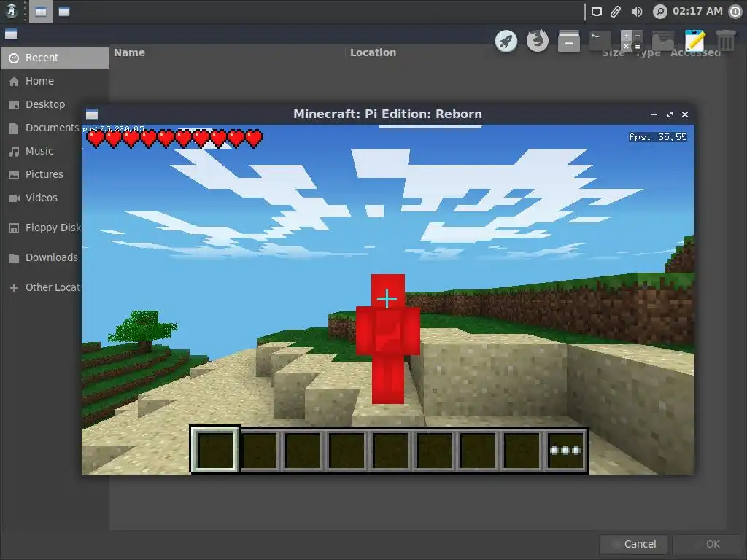Open the file manager drawer dock icon
This screenshot has height=560, width=747.
(x=569, y=41)
